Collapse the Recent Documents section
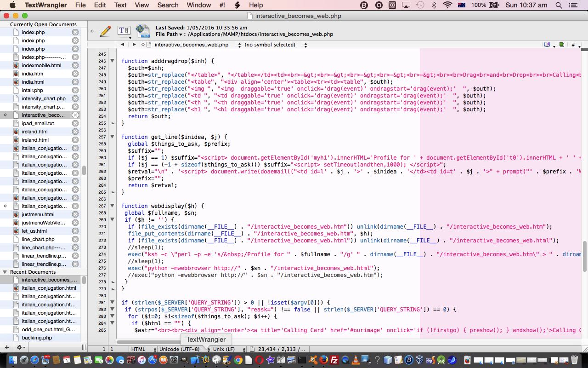 5,272
